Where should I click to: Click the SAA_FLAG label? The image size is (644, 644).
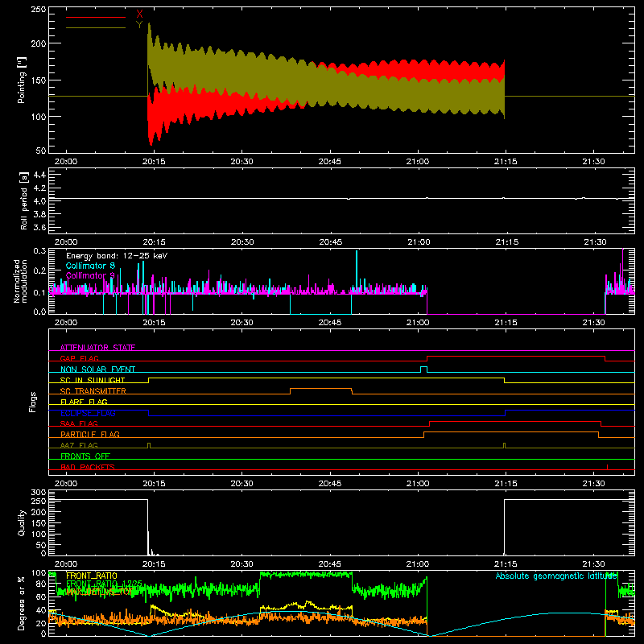(x=79, y=423)
